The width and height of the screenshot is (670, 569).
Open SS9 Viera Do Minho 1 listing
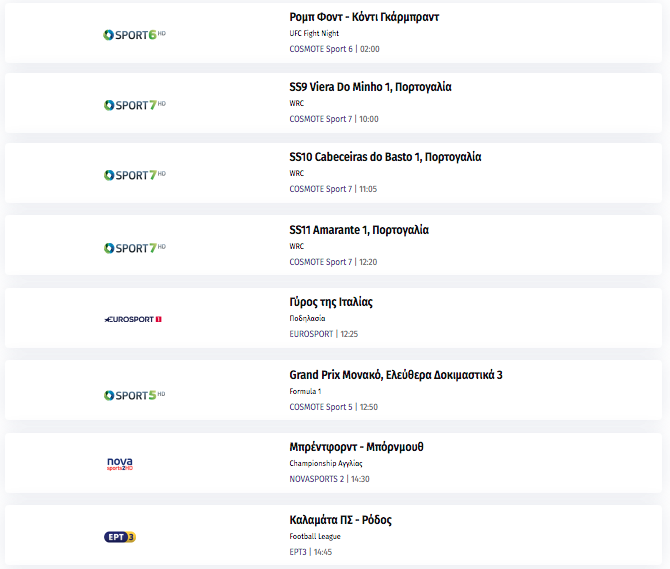(x=370, y=87)
